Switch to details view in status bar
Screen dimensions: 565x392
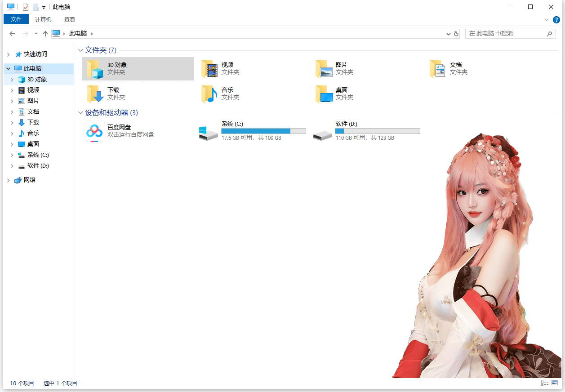point(545,383)
